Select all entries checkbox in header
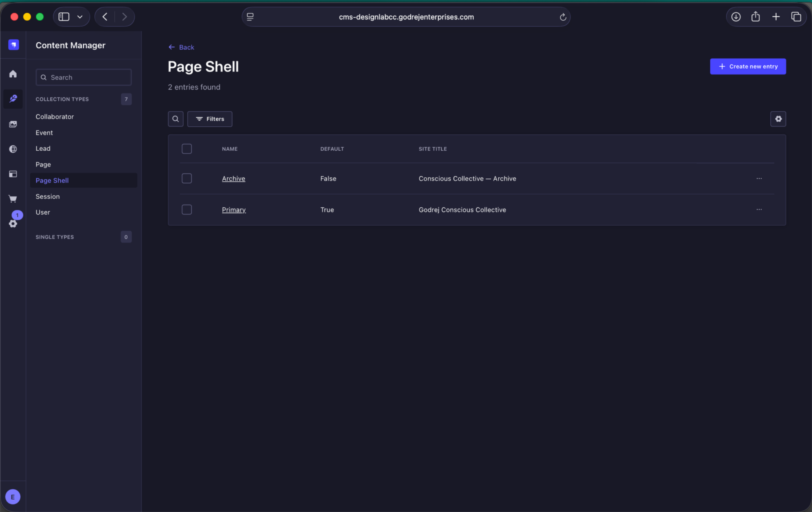812x512 pixels. [x=187, y=149]
